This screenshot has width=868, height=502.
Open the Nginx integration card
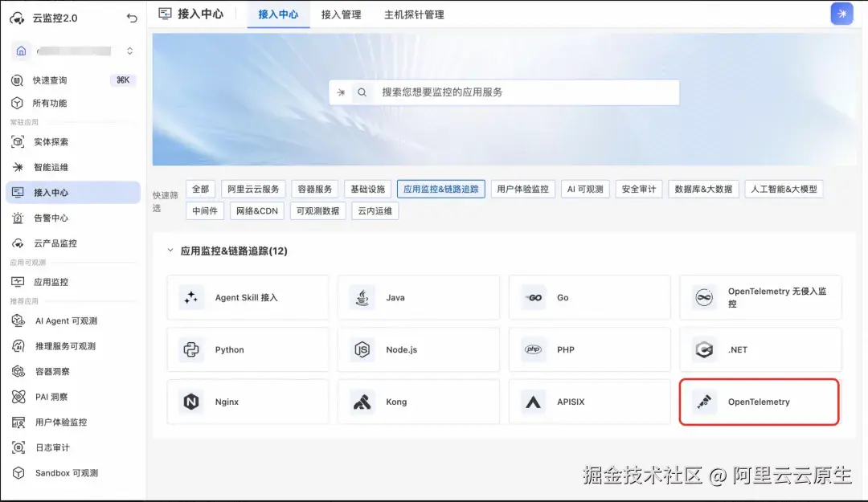pos(248,402)
